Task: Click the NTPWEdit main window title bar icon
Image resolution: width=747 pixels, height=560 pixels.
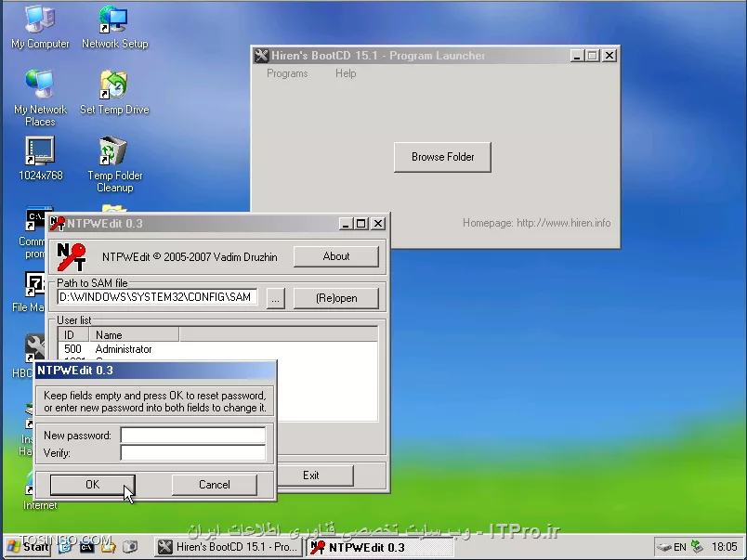Action: (58, 223)
